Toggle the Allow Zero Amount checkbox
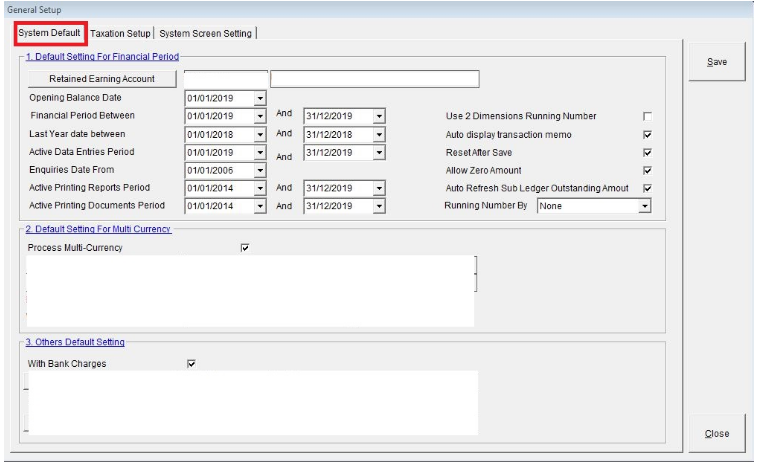 [x=647, y=171]
